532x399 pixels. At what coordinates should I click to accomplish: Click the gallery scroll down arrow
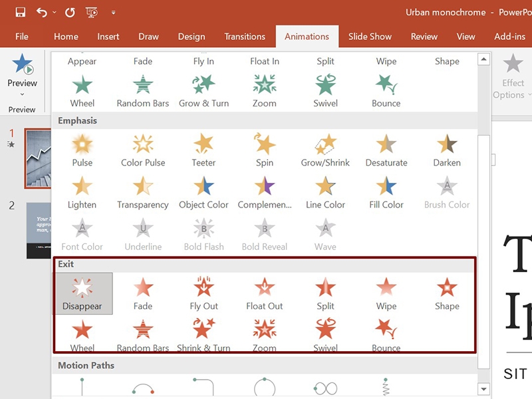pos(483,389)
